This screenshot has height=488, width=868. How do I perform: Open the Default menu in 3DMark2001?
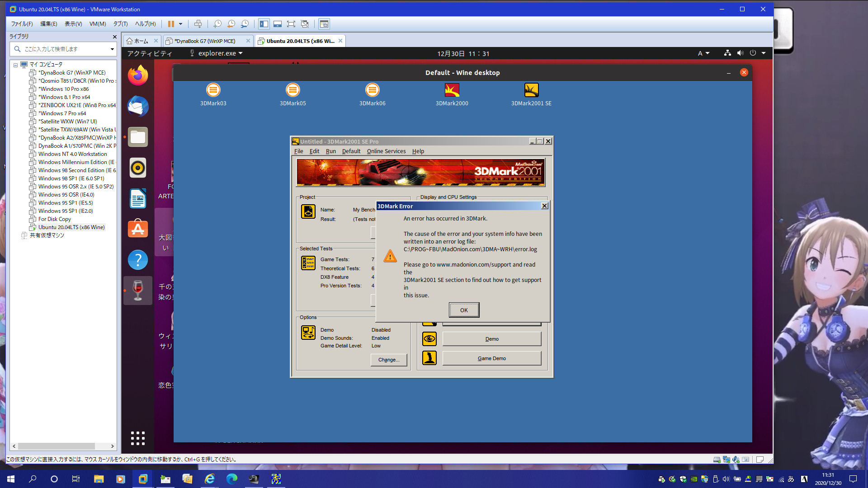351,151
